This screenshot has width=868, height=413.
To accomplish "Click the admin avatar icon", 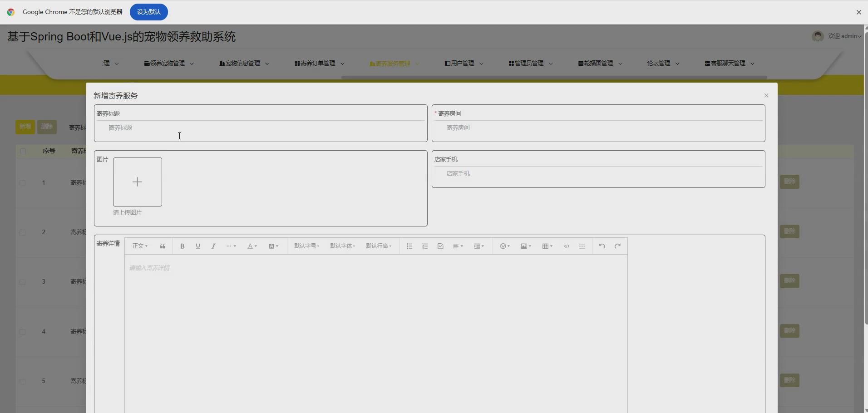I will tap(818, 36).
